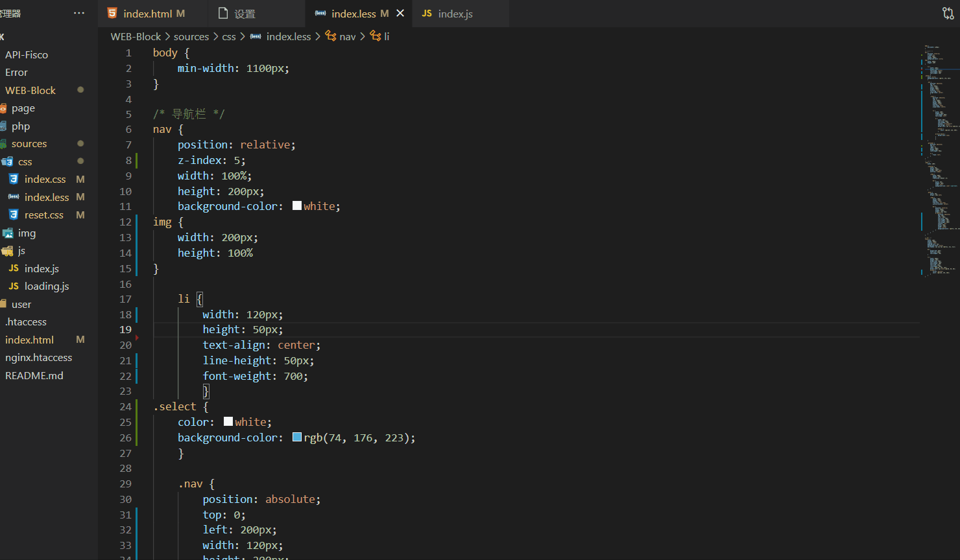960x560 pixels.
Task: Click the js folder icon in explorer
Action: point(7,250)
